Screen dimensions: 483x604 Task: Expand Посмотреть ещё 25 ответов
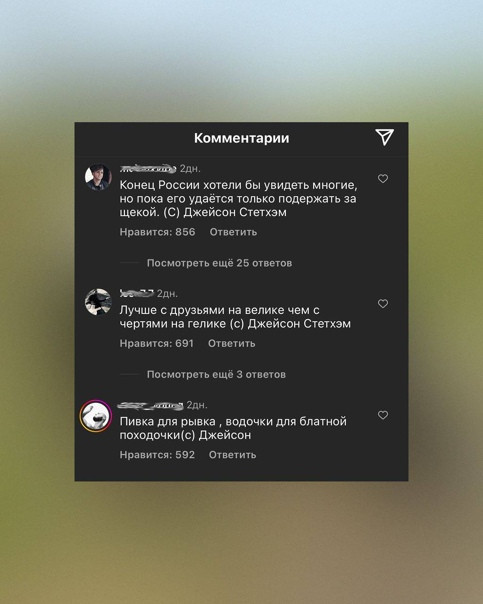219,263
